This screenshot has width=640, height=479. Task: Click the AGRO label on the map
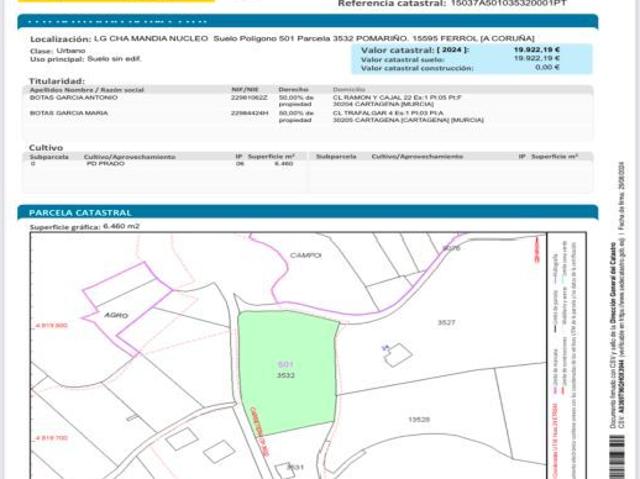117,314
